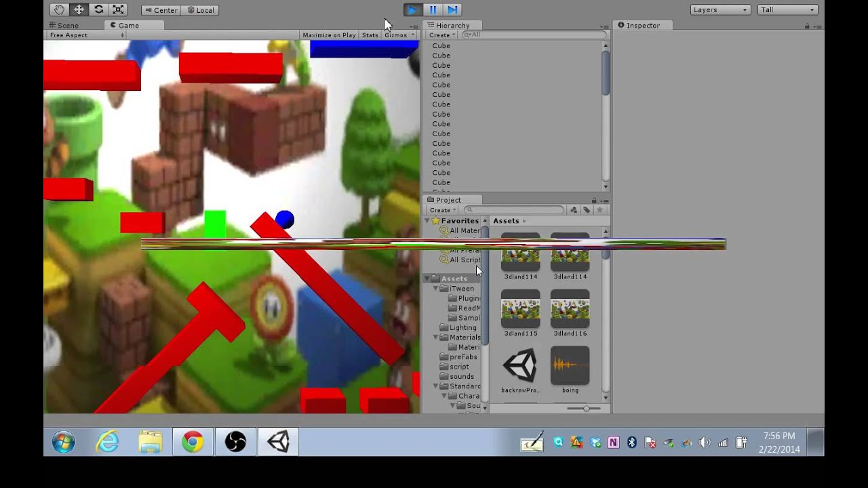868x488 pixels.
Task: Click the Bluetooth tray icon
Action: tap(632, 443)
